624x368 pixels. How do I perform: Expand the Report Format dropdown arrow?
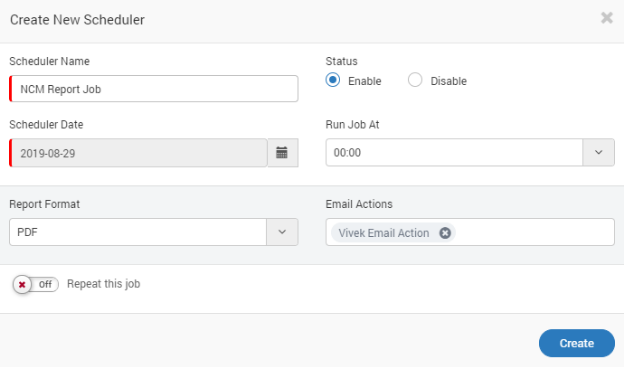pos(282,232)
